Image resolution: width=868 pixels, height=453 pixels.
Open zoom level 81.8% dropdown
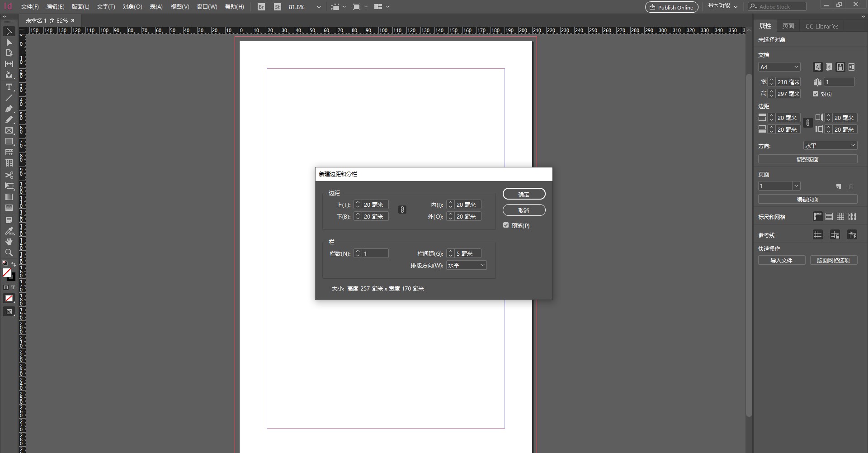tap(318, 7)
